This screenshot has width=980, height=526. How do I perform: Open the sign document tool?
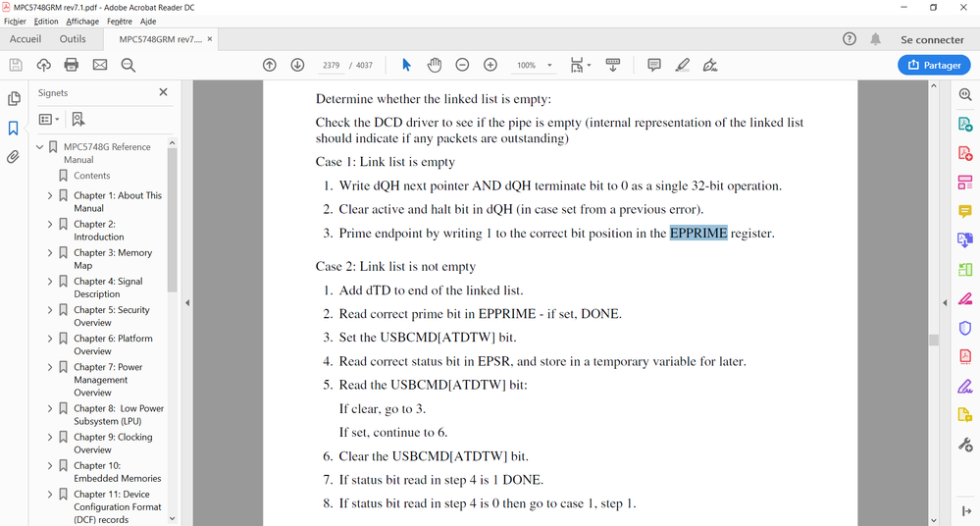[710, 65]
